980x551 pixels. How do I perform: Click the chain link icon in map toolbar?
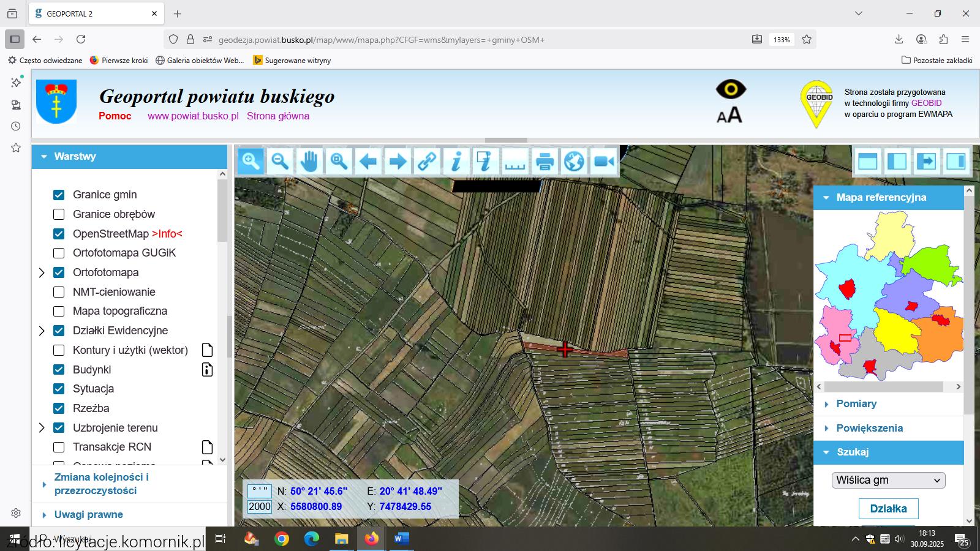click(x=427, y=162)
